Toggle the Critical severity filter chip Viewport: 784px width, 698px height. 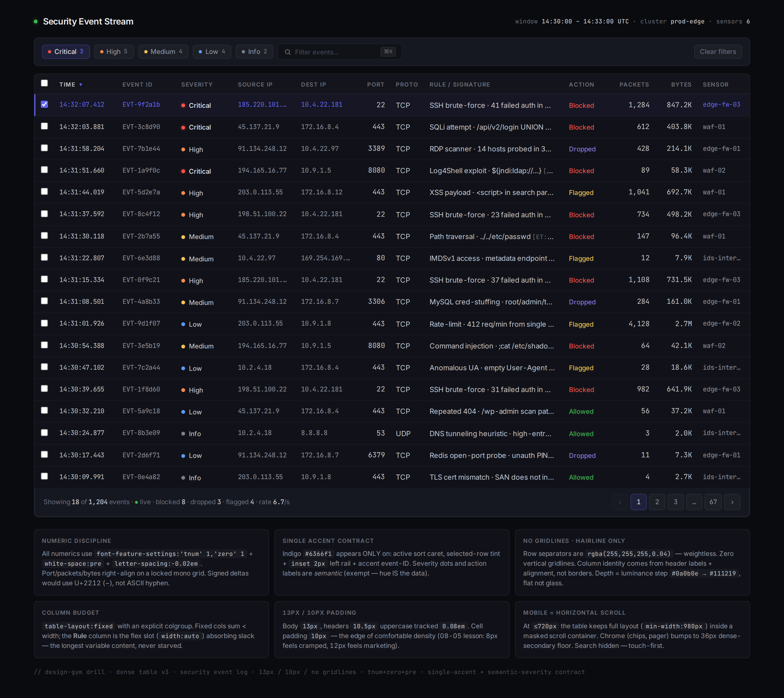coord(66,51)
